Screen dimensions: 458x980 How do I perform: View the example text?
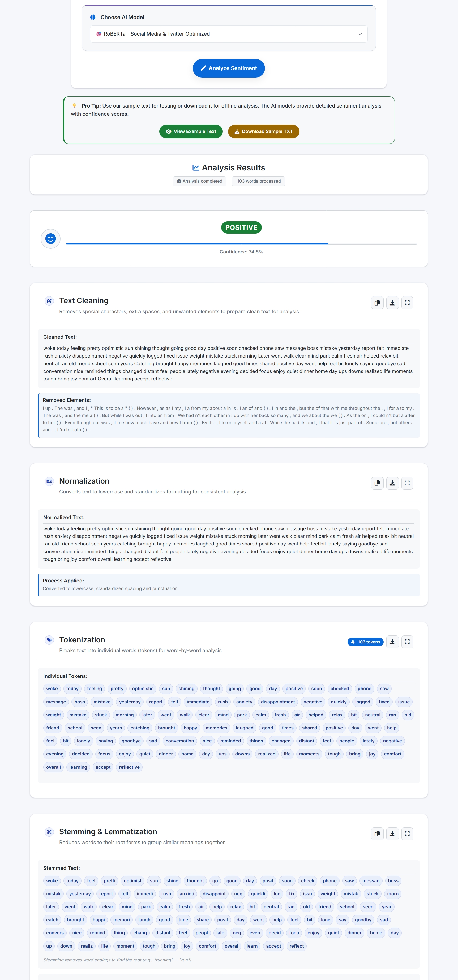coord(191,131)
